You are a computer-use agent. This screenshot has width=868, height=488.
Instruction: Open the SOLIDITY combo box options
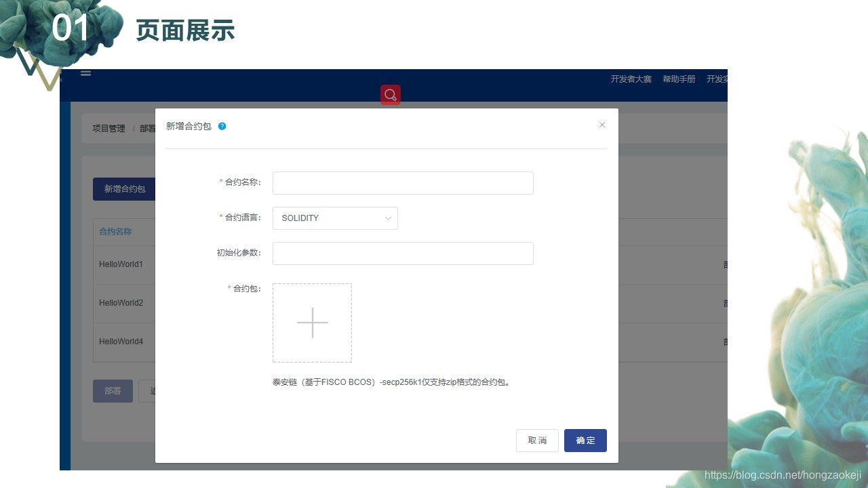(335, 218)
